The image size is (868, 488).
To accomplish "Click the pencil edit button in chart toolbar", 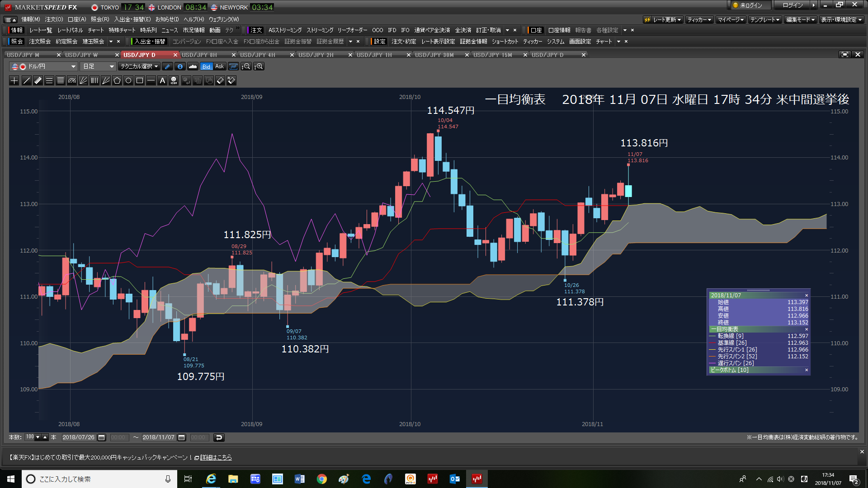I will (167, 66).
